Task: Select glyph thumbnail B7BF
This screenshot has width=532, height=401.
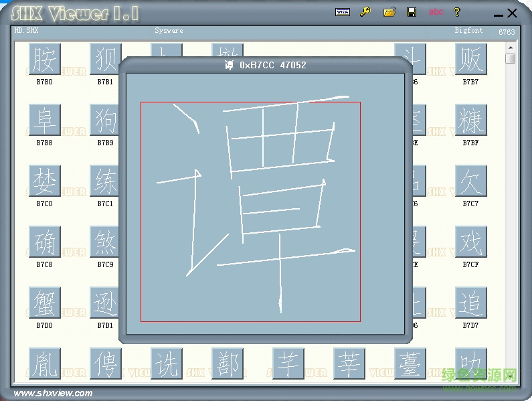Action: [x=471, y=120]
